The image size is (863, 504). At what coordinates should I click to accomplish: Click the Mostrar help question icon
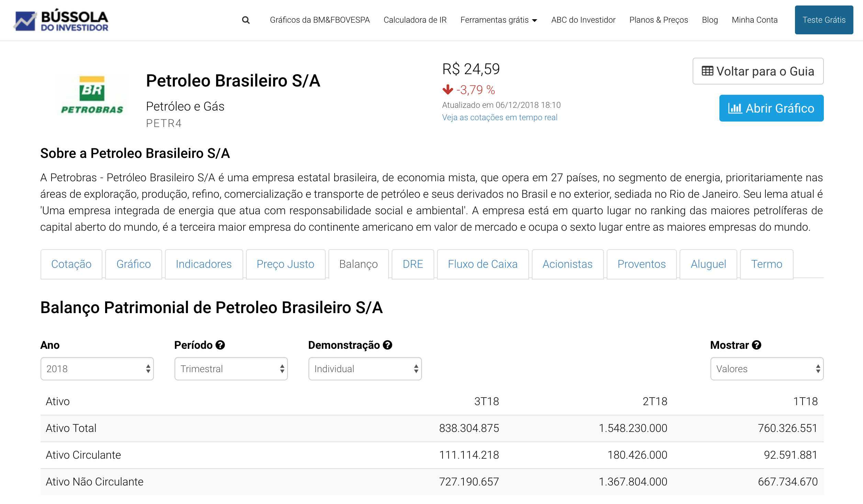point(756,345)
